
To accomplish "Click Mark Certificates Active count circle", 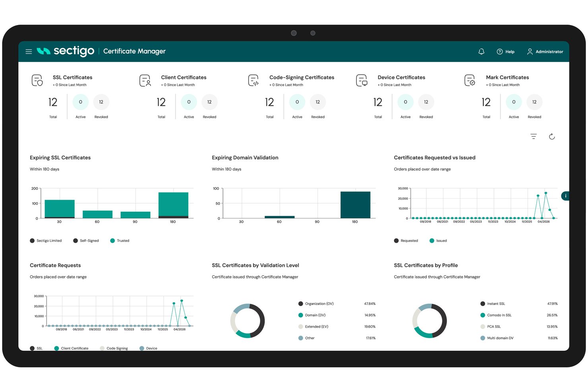I will 514,102.
